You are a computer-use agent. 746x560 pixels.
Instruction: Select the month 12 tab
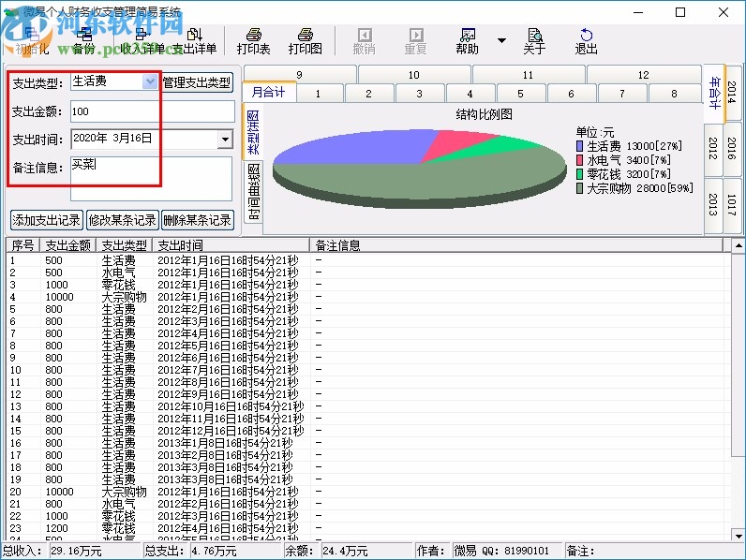(x=644, y=75)
